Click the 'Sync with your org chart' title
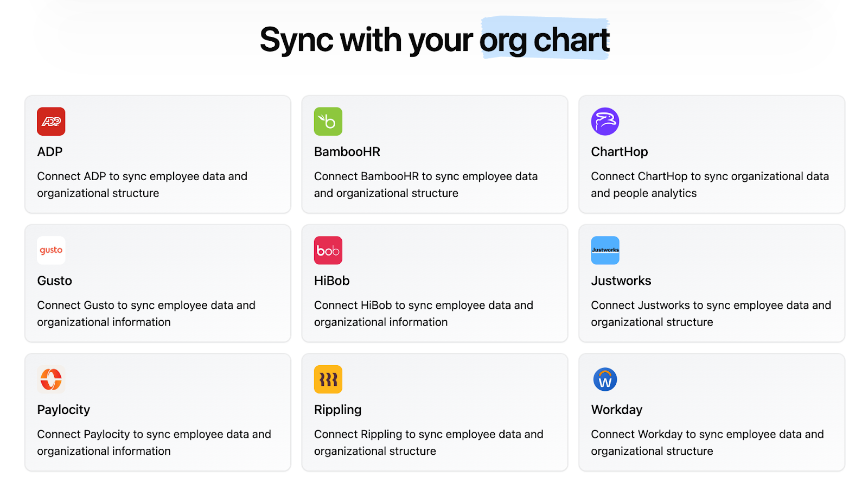This screenshot has height=483, width=868. tap(435, 39)
